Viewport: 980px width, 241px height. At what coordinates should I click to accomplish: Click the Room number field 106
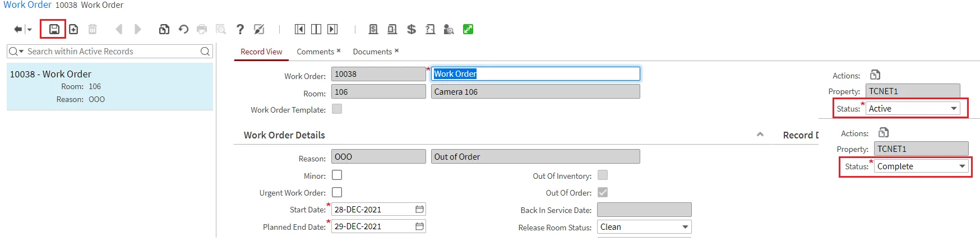pos(378,92)
